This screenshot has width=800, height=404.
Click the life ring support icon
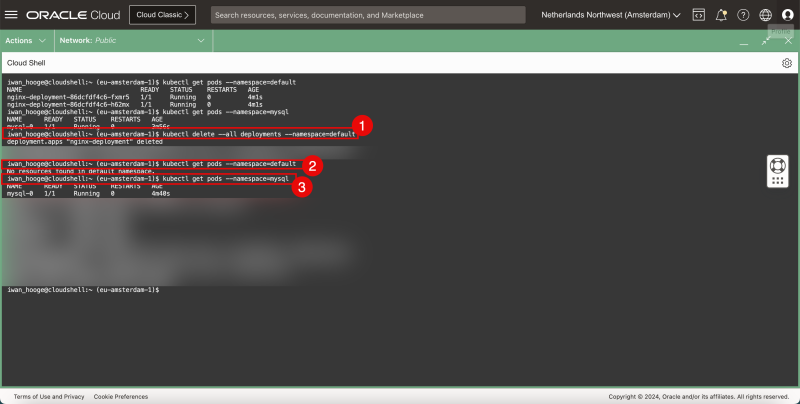click(x=779, y=164)
